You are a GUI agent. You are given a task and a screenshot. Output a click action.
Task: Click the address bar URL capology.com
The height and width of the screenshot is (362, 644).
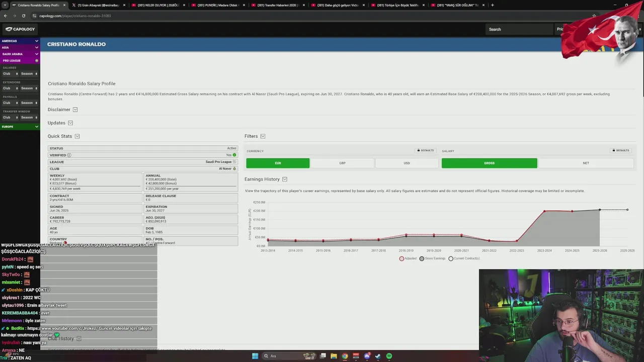point(75,16)
